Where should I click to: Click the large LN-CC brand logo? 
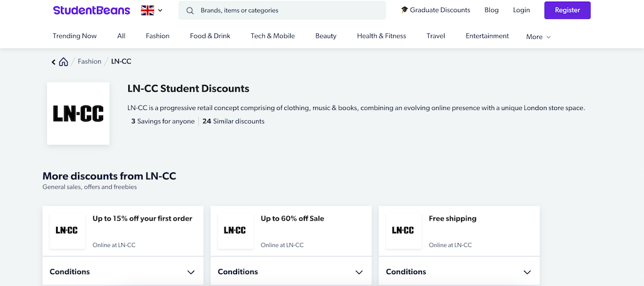[x=78, y=113]
